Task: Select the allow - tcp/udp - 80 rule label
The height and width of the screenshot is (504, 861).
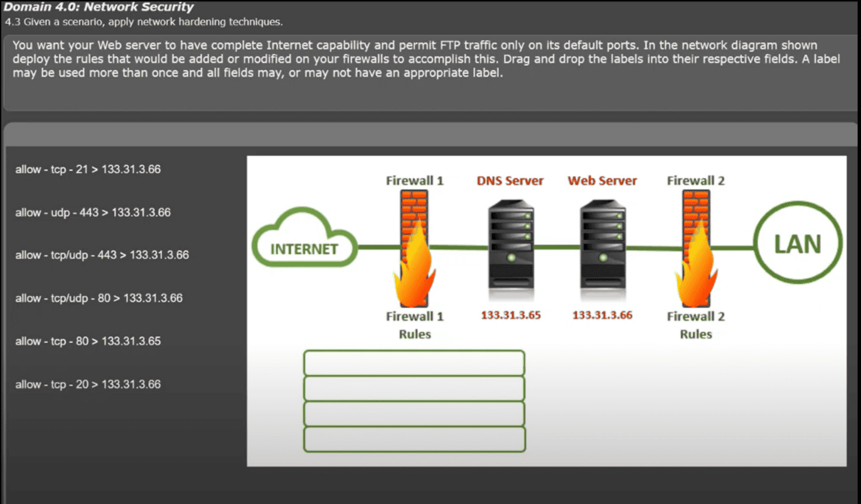Action: point(99,298)
